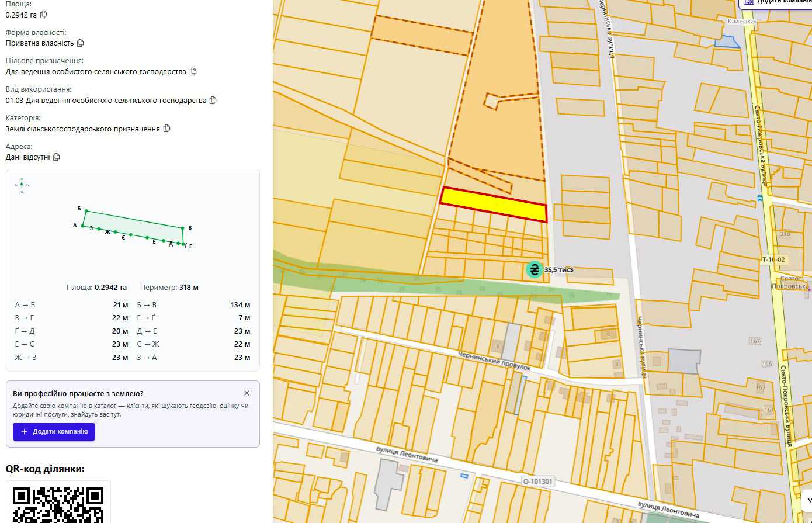This screenshot has width=812, height=523.
Task: Click the В → Г 22 м measurement
Action: coord(71,318)
